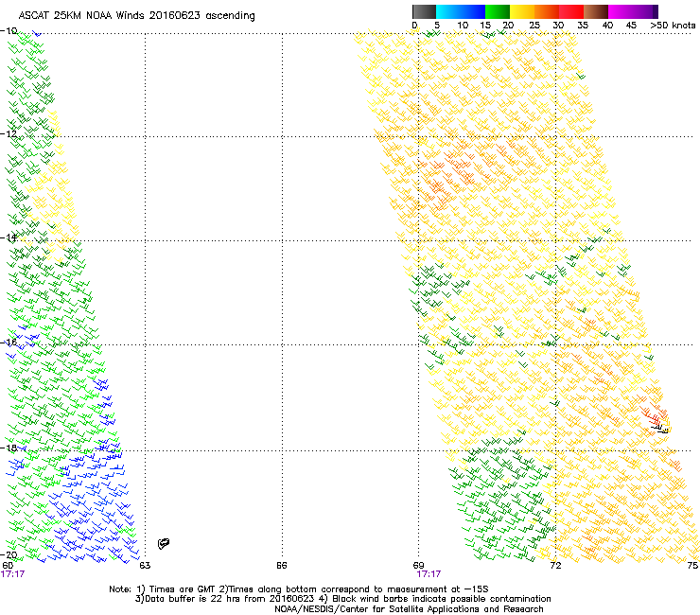
Task: Click the '5' label under the color bar
Action: [x=437, y=26]
